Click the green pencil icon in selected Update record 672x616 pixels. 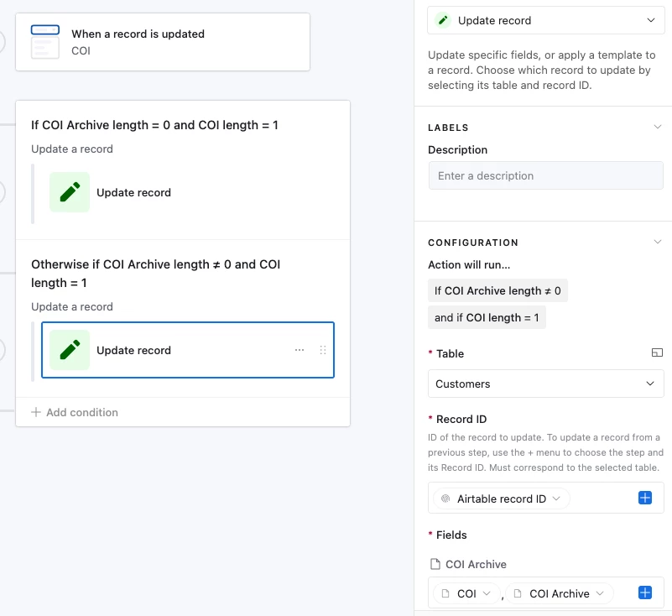[x=70, y=350]
